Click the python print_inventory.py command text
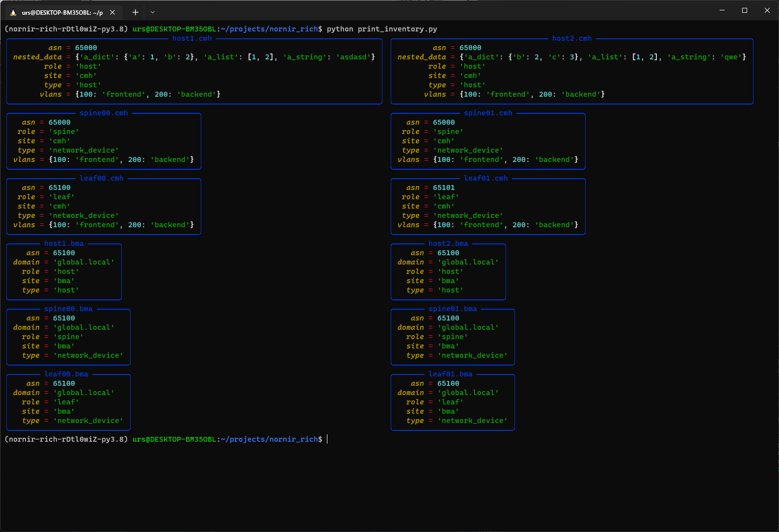 pos(382,29)
